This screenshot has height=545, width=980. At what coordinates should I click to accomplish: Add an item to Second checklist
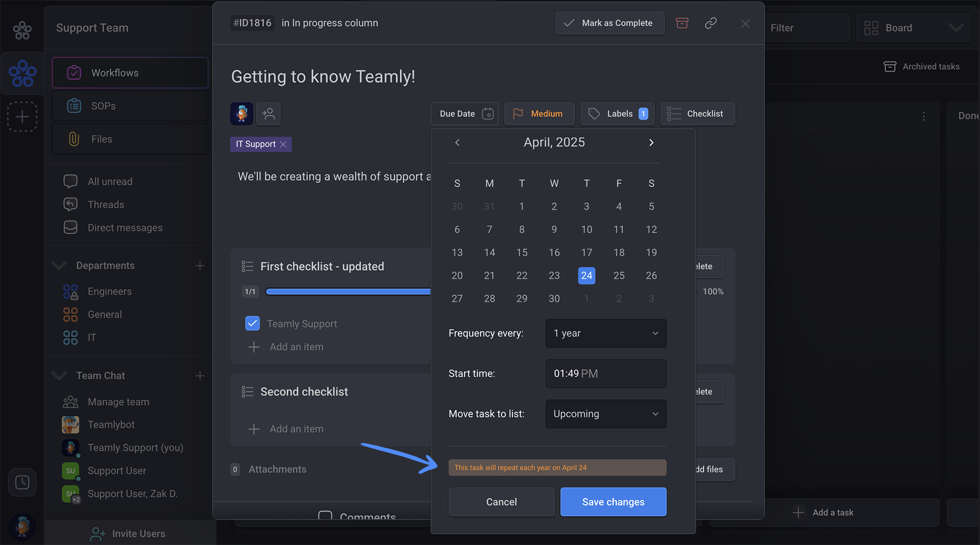(287, 429)
